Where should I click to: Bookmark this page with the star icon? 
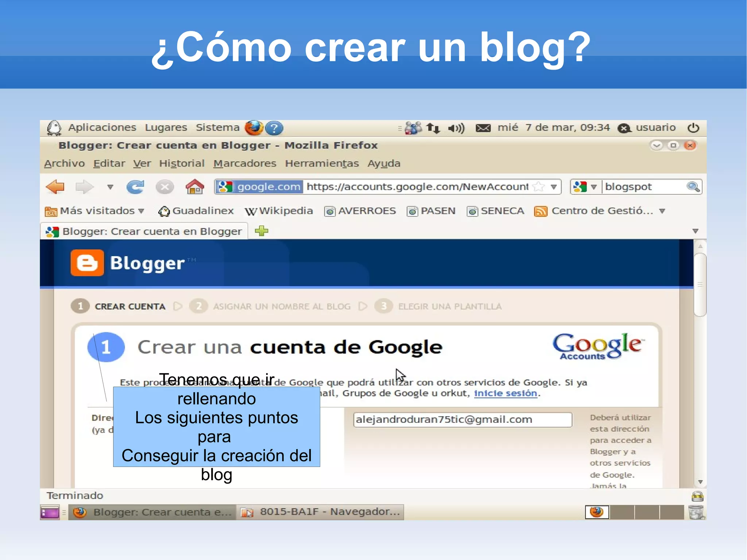[538, 187]
